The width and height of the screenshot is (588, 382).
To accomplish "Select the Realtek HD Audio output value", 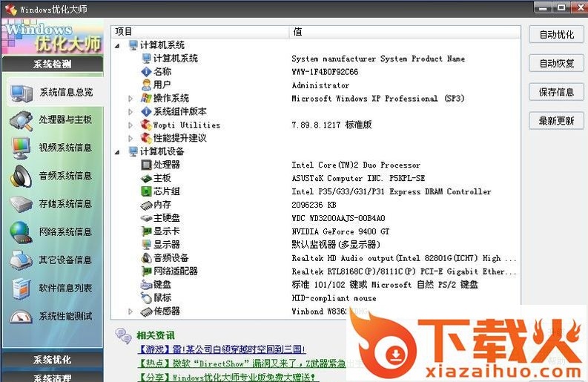I will 404,258.
